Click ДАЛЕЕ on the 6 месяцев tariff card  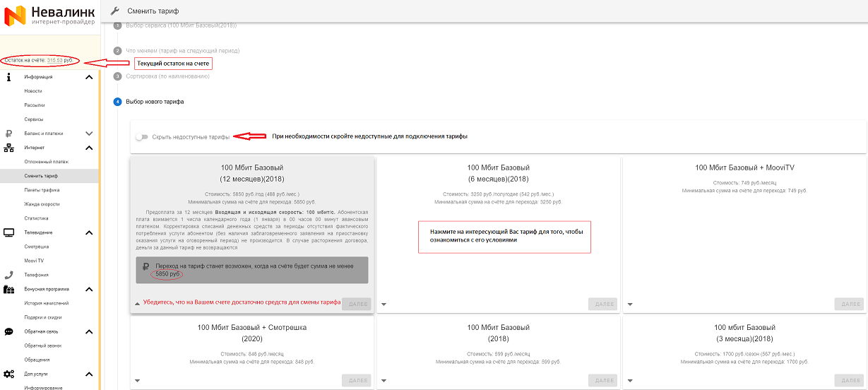click(x=602, y=304)
